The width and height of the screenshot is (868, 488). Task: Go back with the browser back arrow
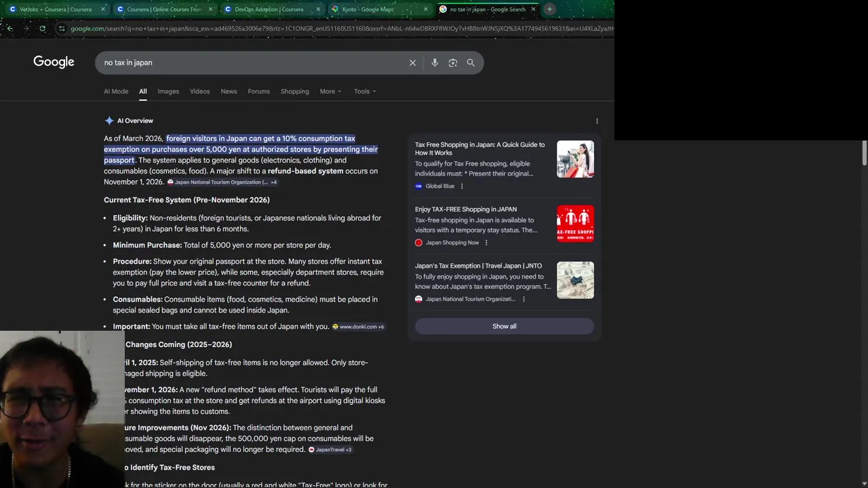pos(9,28)
